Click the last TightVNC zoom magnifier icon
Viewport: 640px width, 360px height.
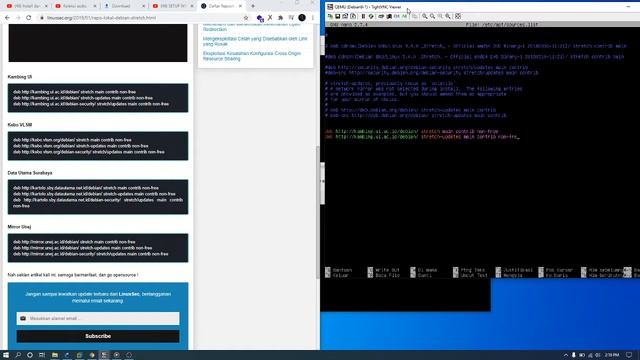tap(448, 16)
